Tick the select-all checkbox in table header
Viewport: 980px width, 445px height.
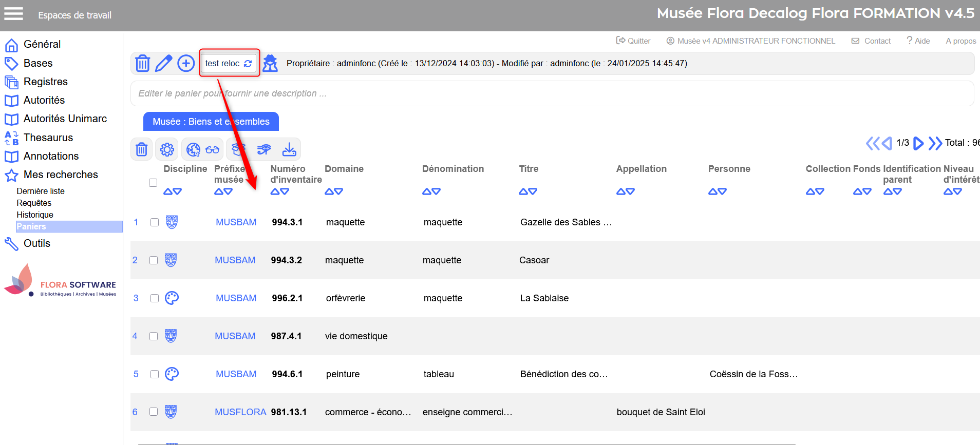click(153, 183)
